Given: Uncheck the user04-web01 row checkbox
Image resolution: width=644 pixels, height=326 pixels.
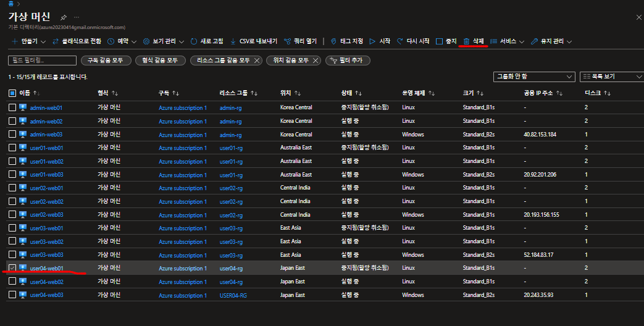Looking at the screenshot, I should [x=12, y=268].
